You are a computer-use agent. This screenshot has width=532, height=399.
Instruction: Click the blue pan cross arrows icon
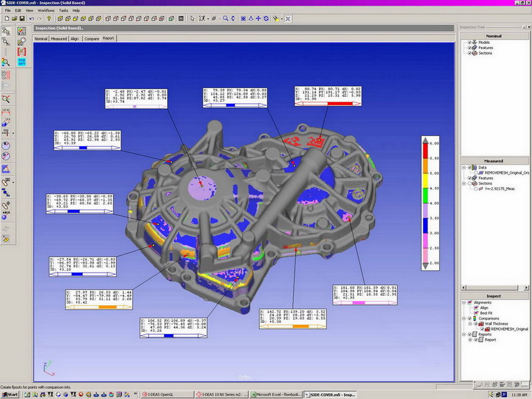258,19
